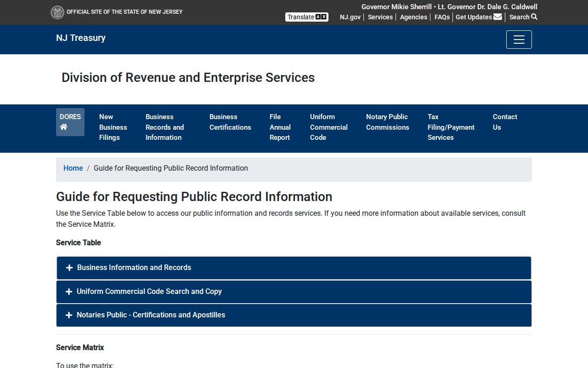The height and width of the screenshot is (368, 588).
Task: Open the NJ.gov link
Action: click(x=350, y=17)
